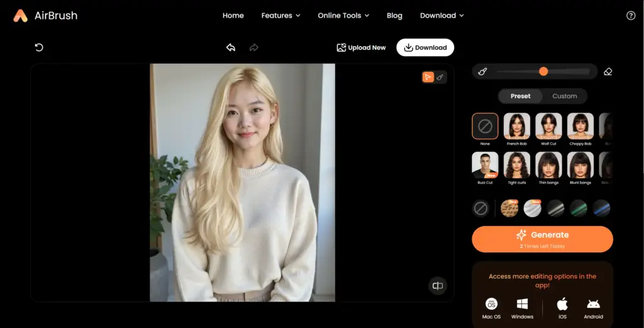Open the Home page link
Image resolution: width=644 pixels, height=328 pixels.
(x=233, y=16)
